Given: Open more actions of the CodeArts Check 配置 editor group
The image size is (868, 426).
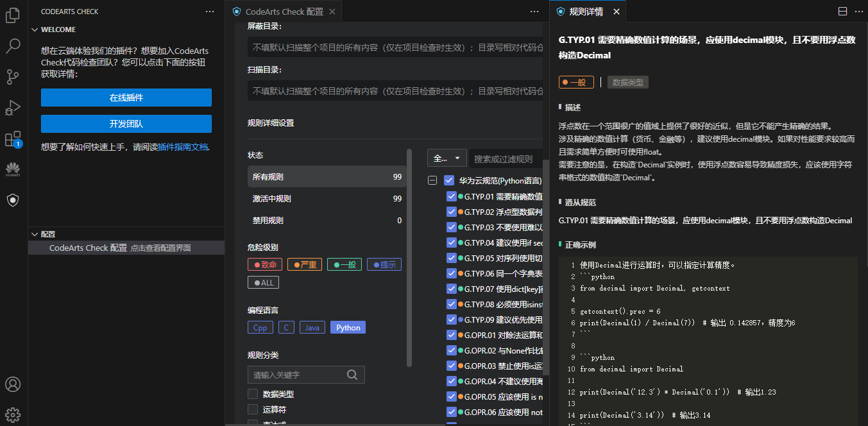Looking at the screenshot, I should click(534, 12).
